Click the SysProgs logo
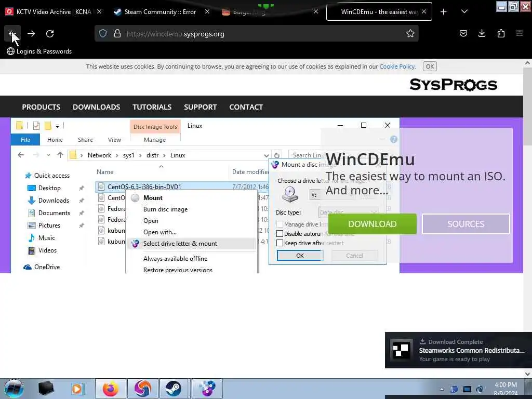This screenshot has height=399, width=532. coord(453,85)
